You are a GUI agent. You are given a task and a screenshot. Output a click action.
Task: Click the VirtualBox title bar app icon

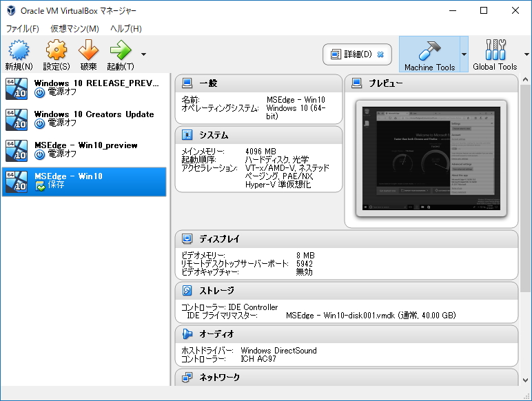(11, 10)
